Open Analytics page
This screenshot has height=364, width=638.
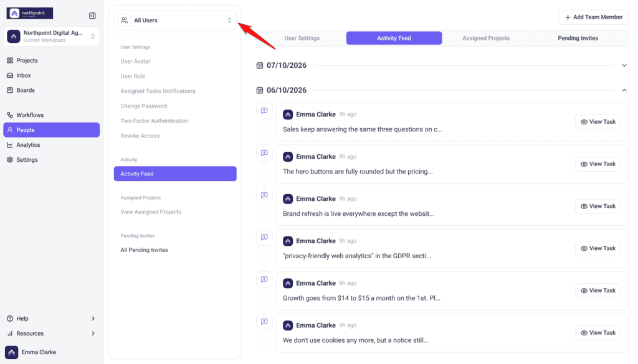pyautogui.click(x=51, y=145)
